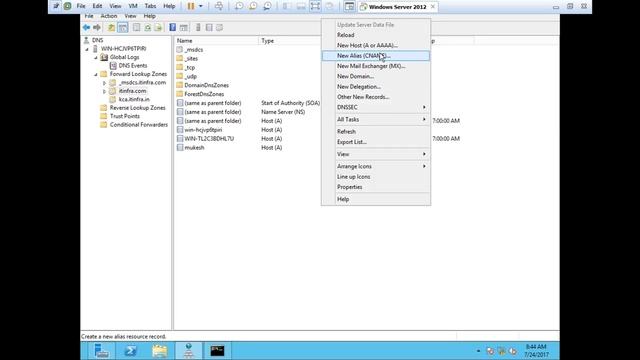The height and width of the screenshot is (360, 640).
Task: Open PowerShell from the taskbar
Action: pyautogui.click(x=131, y=351)
